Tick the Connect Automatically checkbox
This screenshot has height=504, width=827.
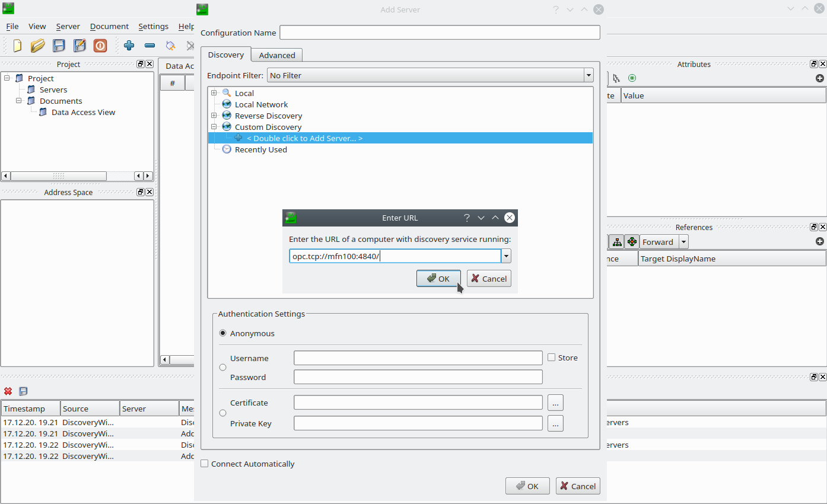tap(205, 464)
